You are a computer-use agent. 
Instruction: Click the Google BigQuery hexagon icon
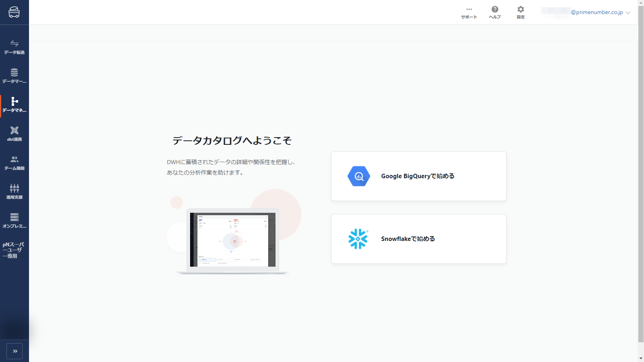[x=359, y=176]
